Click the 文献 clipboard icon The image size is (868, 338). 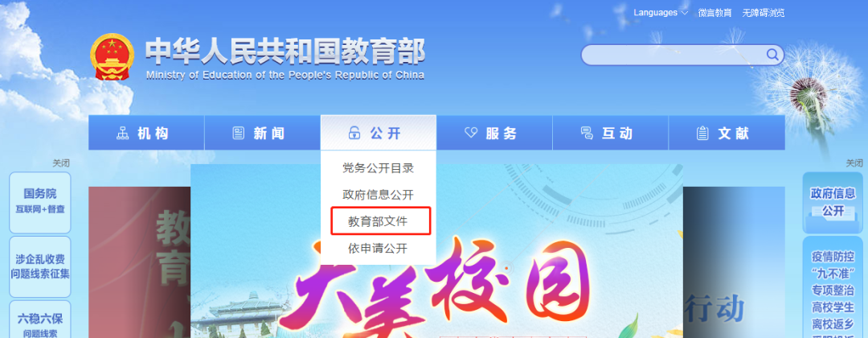(x=702, y=133)
